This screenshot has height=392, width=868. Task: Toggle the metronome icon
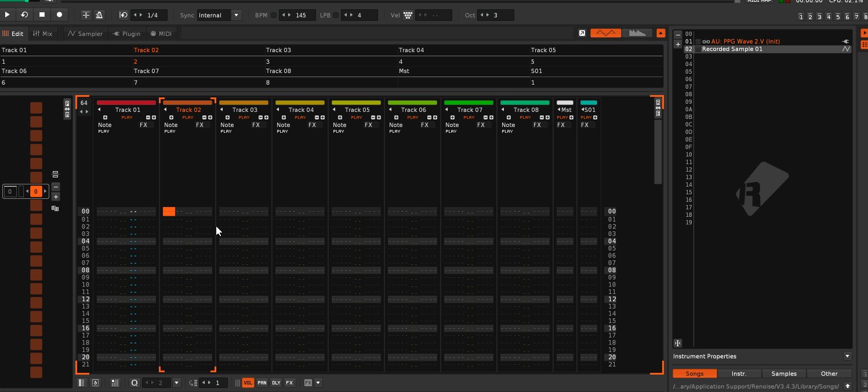[x=99, y=15]
